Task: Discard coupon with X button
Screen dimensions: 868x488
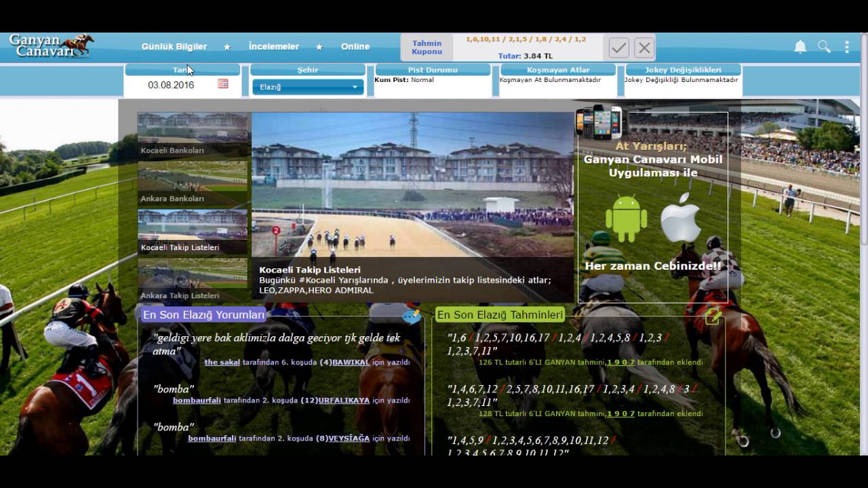Action: pyautogui.click(x=644, y=48)
